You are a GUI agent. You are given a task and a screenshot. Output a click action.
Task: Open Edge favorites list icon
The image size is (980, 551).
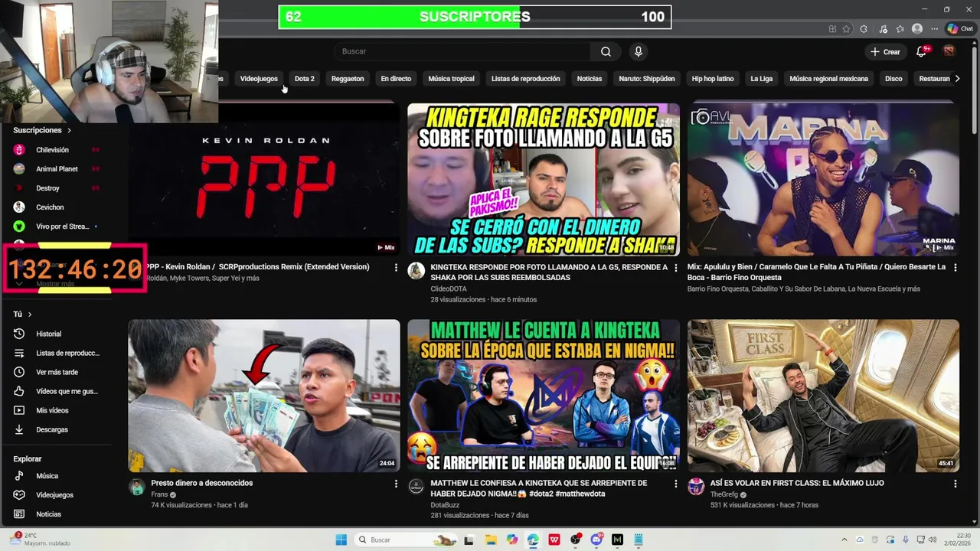900,29
